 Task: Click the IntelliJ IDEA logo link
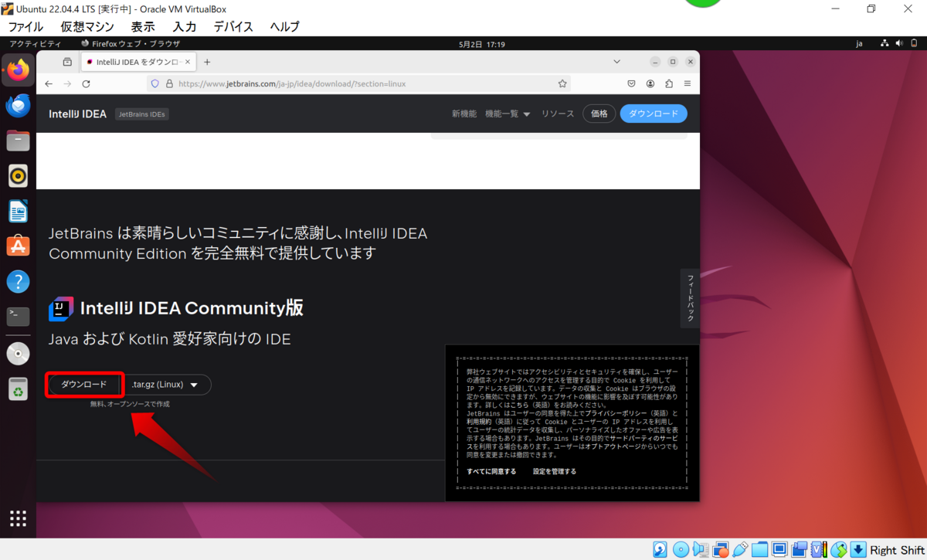click(x=77, y=114)
